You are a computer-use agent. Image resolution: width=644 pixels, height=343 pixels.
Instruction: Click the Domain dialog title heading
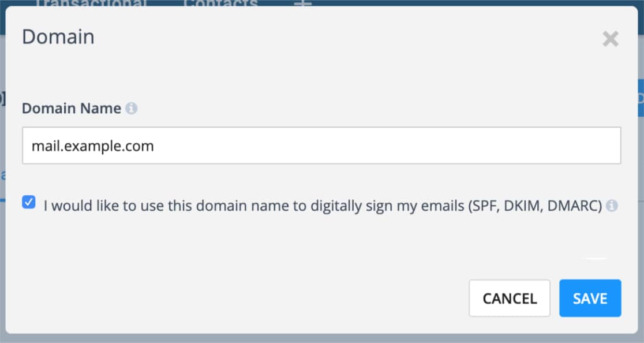pyautogui.click(x=58, y=37)
